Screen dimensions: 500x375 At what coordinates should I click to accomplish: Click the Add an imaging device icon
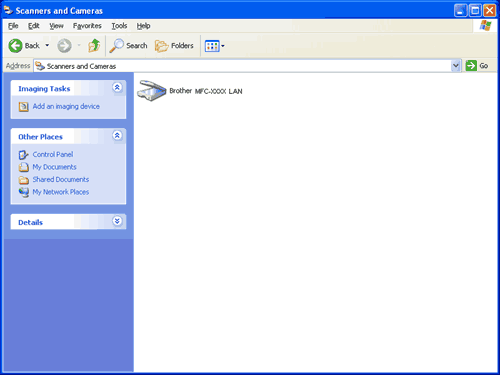(23, 107)
